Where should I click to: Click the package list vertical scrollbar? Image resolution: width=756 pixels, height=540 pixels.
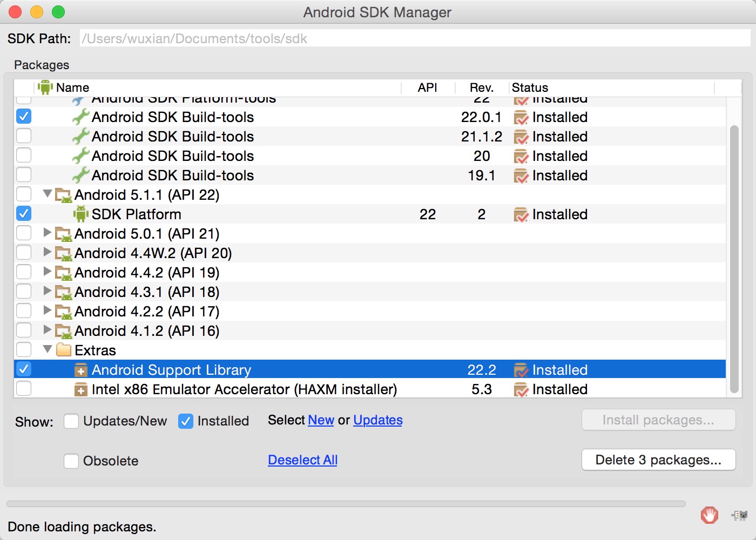click(x=734, y=259)
